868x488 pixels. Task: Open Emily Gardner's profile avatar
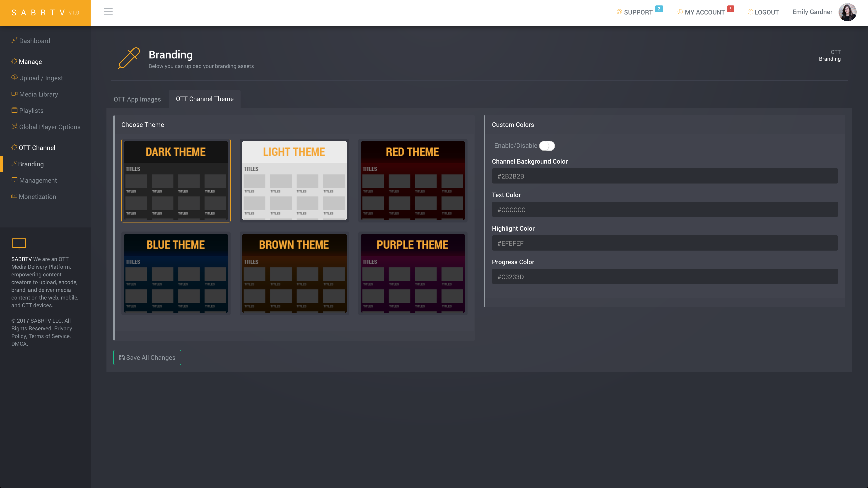tap(847, 12)
